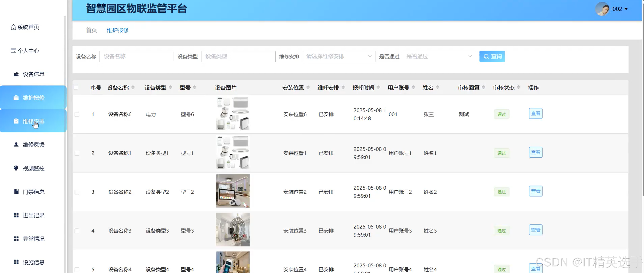Click the home icon beside 系统首页
Screen dimensions: 644x273
point(13,27)
